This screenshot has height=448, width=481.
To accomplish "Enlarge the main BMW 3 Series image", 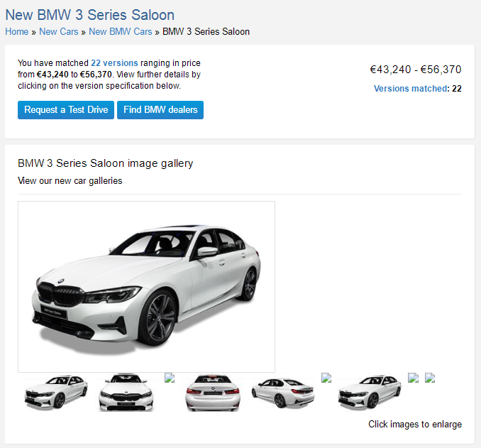I will click(x=146, y=287).
